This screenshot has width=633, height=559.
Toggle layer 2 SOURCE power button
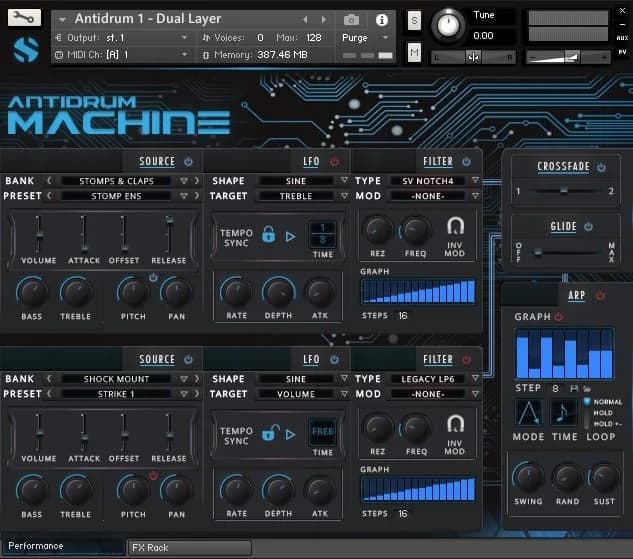tap(188, 360)
